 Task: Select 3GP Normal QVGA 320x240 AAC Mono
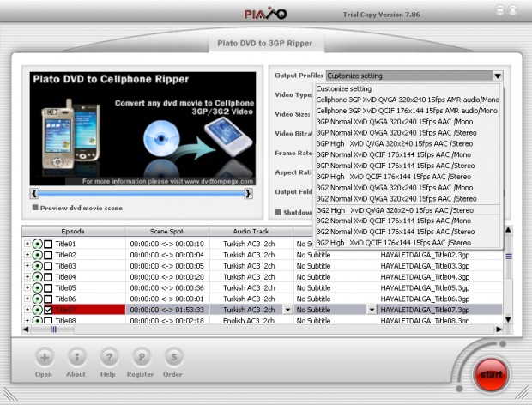[408, 122]
